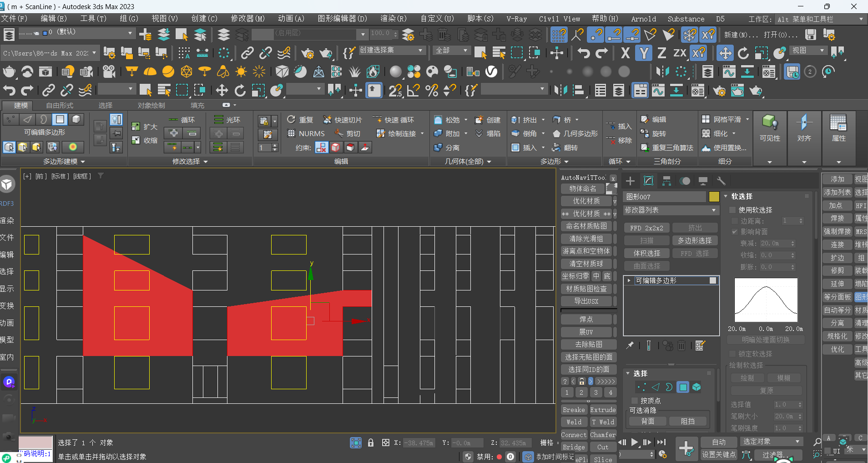Viewport: 868px width, 463px height.
Task: Open the File menu
Action: coord(14,19)
